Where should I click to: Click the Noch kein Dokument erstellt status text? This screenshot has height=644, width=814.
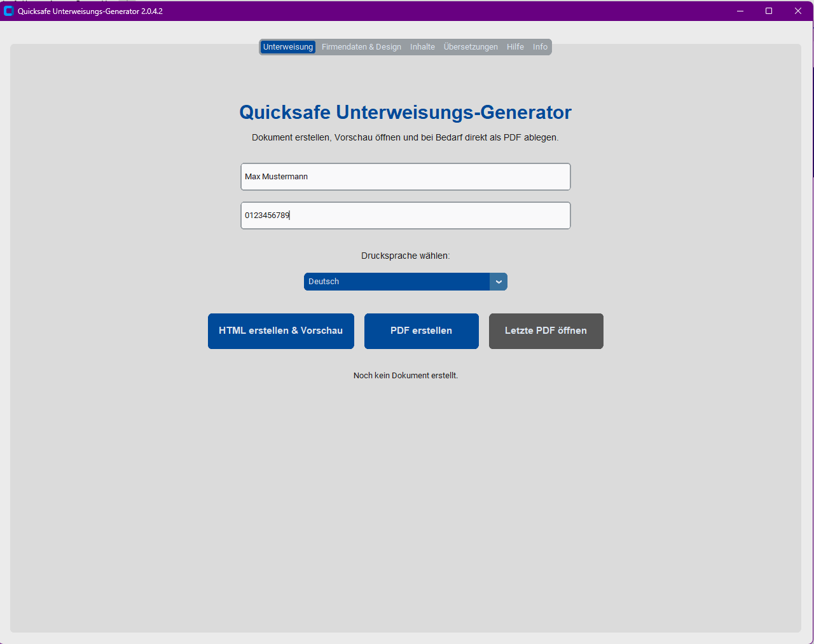405,375
